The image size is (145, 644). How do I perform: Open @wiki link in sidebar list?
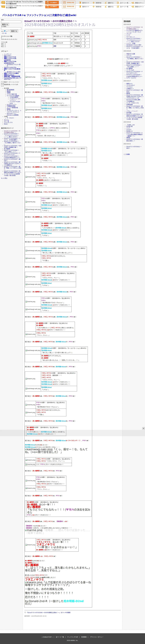point(6,124)
